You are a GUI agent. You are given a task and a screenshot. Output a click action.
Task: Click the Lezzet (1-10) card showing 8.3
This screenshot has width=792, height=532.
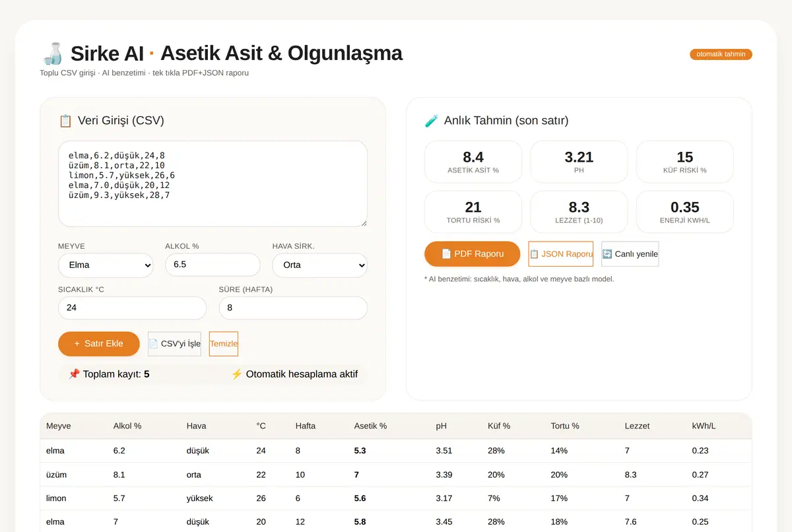pos(579,212)
